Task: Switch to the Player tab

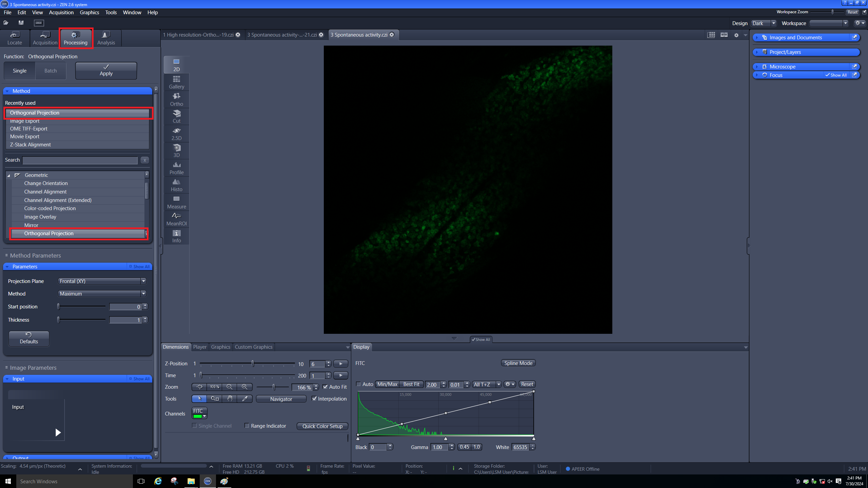Action: [200, 347]
